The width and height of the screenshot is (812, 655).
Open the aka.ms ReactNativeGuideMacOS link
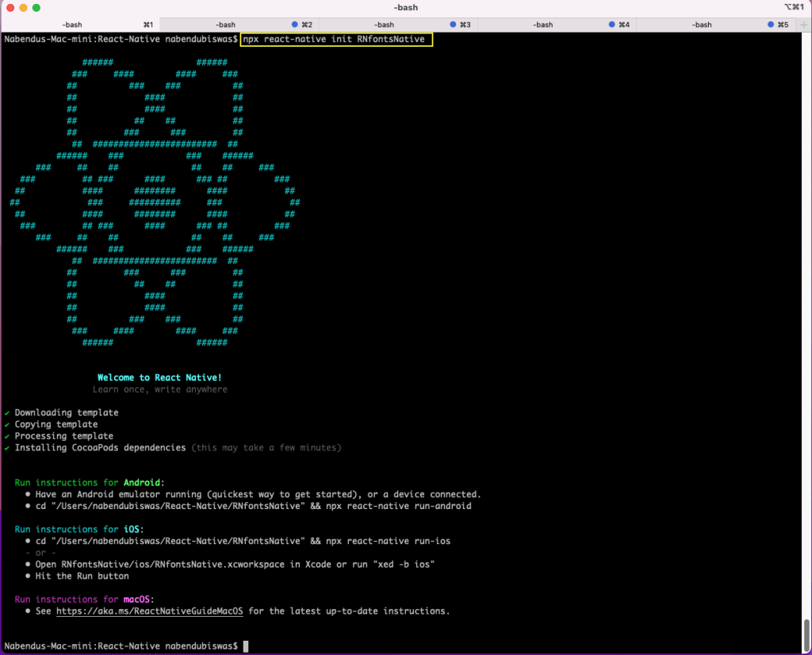(x=149, y=611)
